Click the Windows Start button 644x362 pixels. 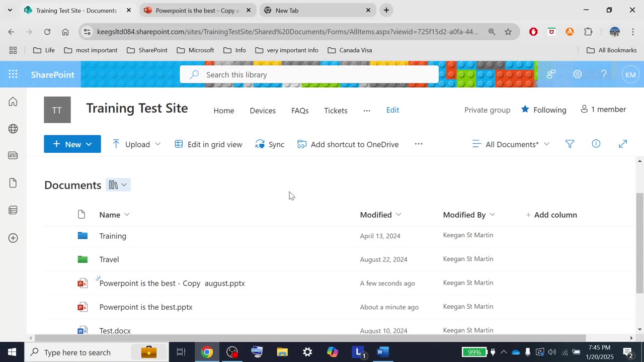(12, 352)
